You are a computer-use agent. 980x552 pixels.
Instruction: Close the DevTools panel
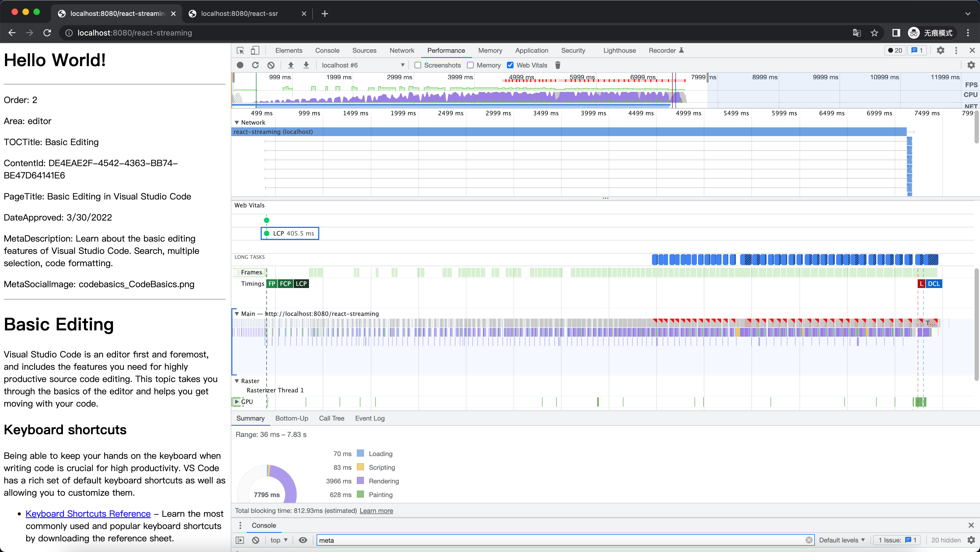tap(972, 51)
